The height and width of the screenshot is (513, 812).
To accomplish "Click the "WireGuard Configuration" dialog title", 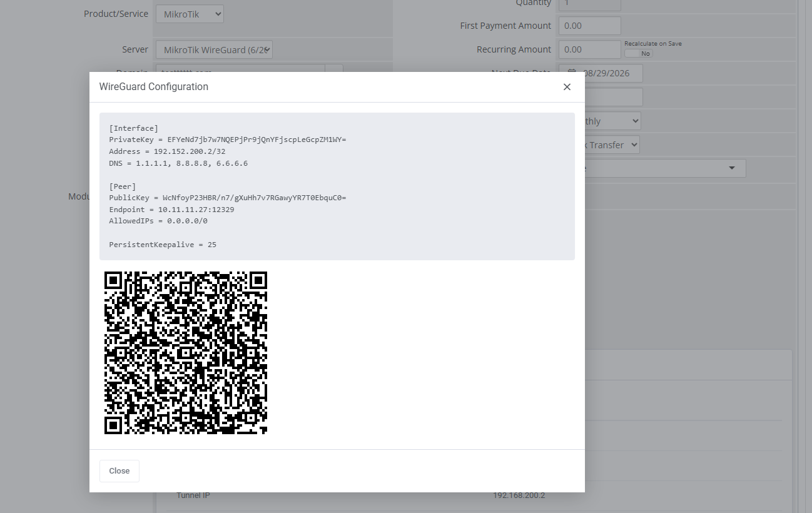I will [154, 87].
